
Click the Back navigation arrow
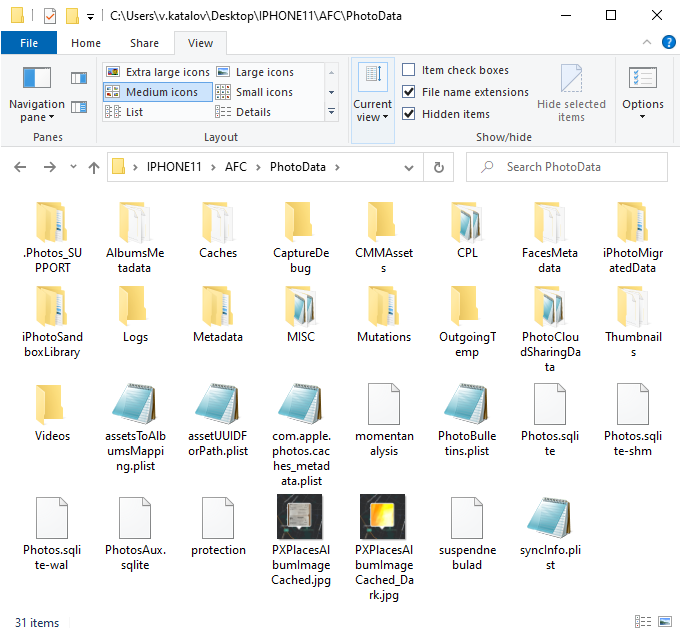[20, 167]
